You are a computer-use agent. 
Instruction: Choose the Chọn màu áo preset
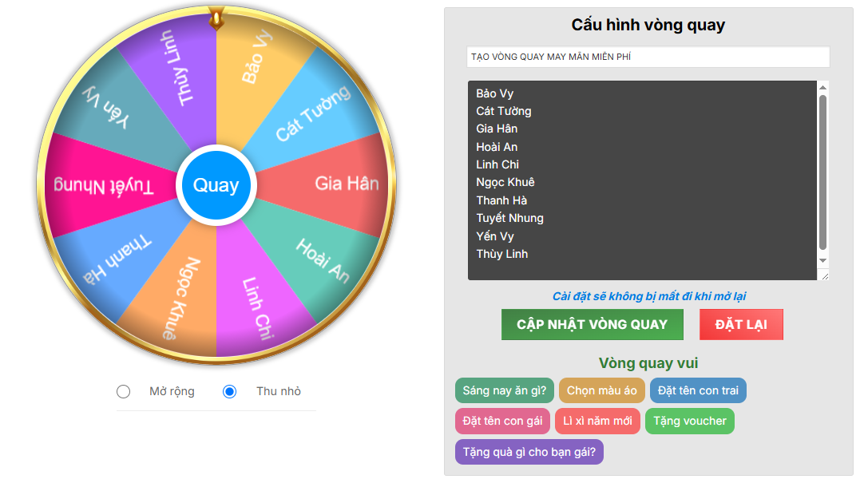pos(602,390)
